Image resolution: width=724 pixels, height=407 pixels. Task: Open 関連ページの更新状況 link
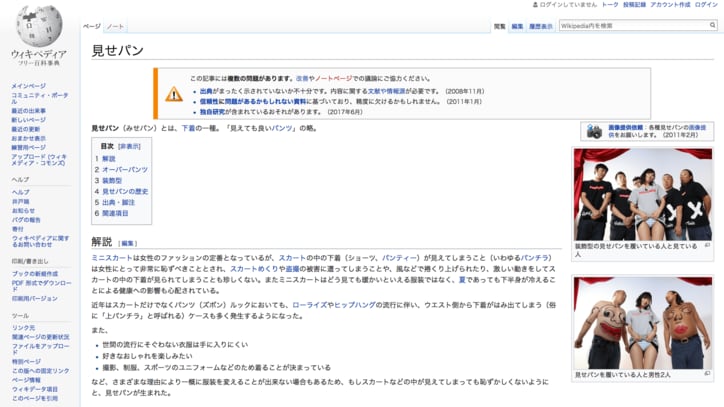click(x=41, y=337)
